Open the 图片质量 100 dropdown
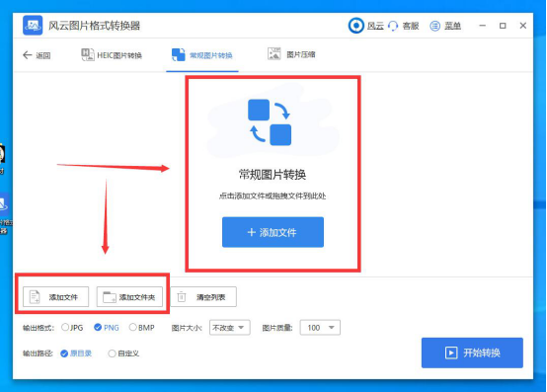 pyautogui.click(x=320, y=328)
